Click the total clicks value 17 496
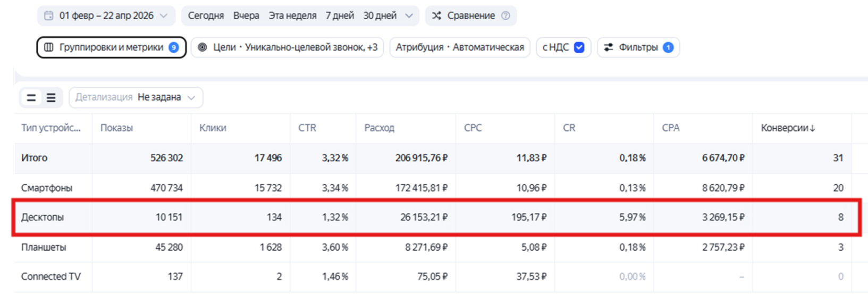868x307 pixels. (268, 158)
